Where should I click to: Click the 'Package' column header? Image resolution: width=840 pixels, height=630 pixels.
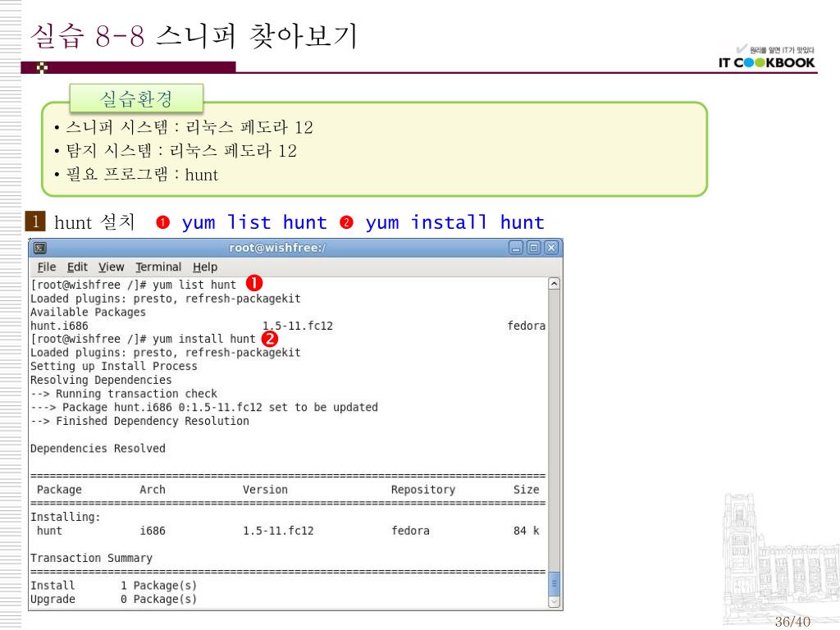click(59, 490)
